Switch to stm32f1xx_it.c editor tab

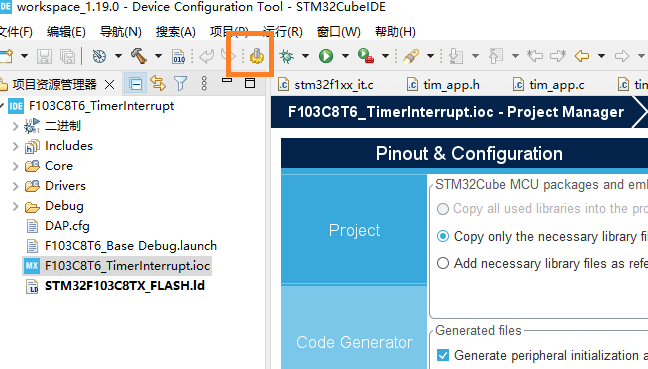326,85
